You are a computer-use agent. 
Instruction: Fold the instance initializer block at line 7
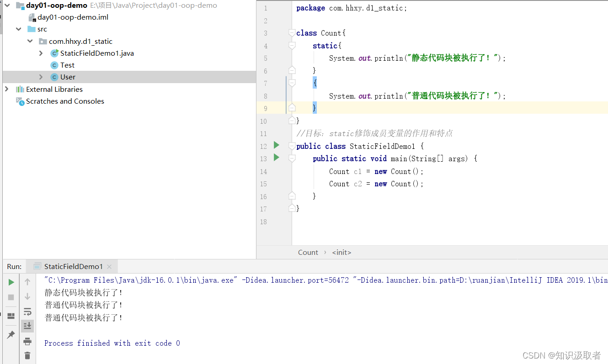[292, 83]
